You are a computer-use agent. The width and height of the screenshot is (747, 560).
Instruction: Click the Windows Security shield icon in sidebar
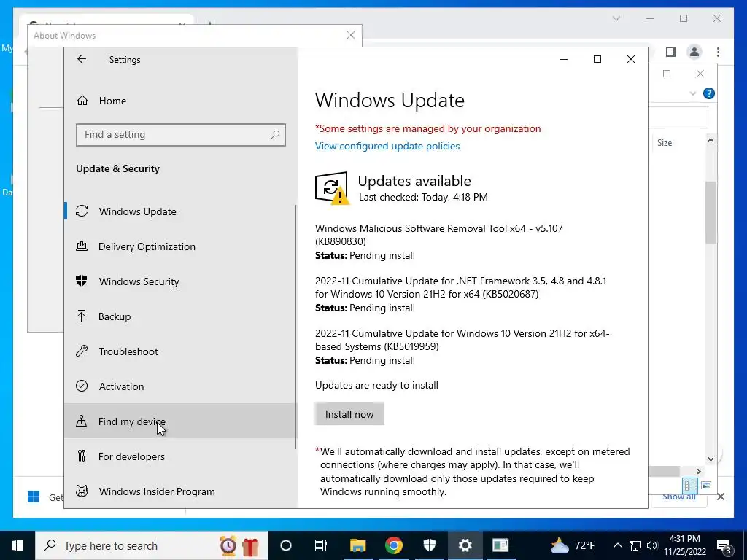(x=82, y=281)
